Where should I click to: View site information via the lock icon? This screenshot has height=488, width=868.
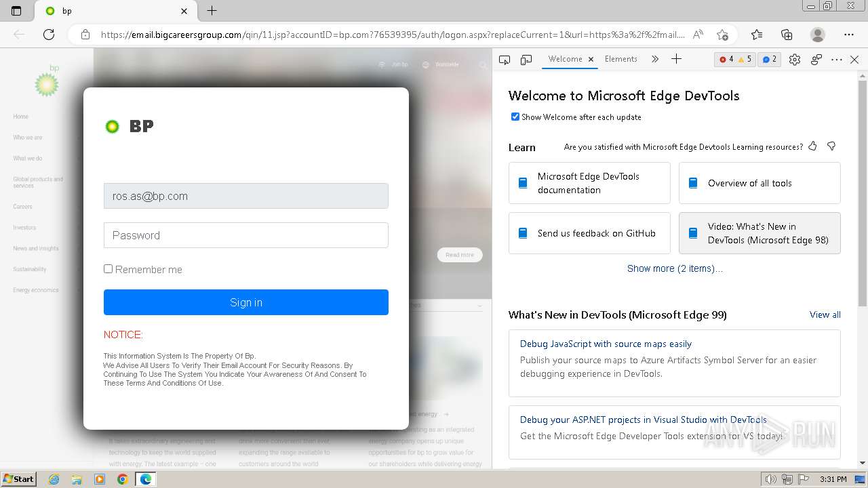coord(85,35)
